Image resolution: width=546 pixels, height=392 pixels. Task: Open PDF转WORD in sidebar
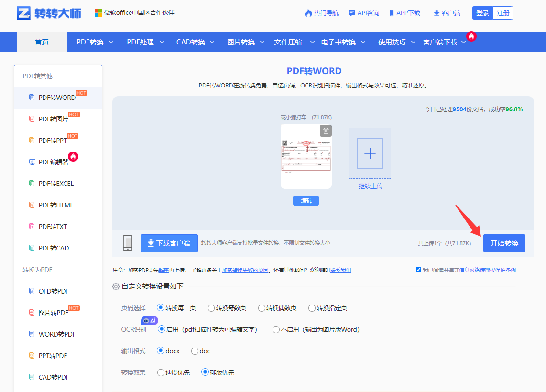58,98
